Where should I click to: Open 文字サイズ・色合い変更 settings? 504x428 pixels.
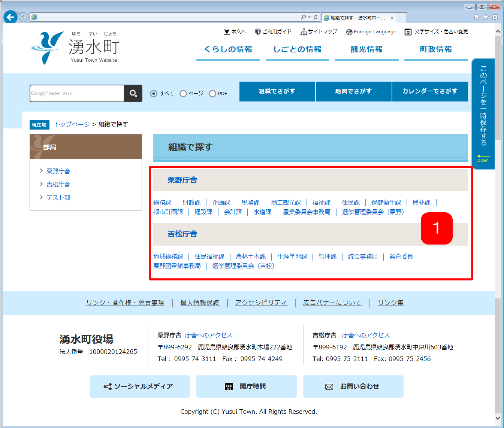click(437, 32)
